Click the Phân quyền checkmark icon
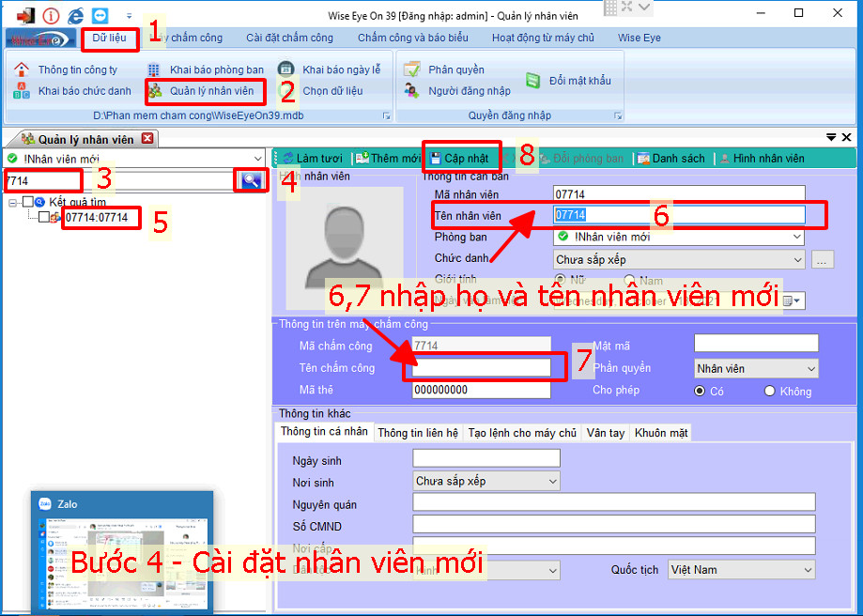Screen dimensions: 863x616 coord(411,69)
